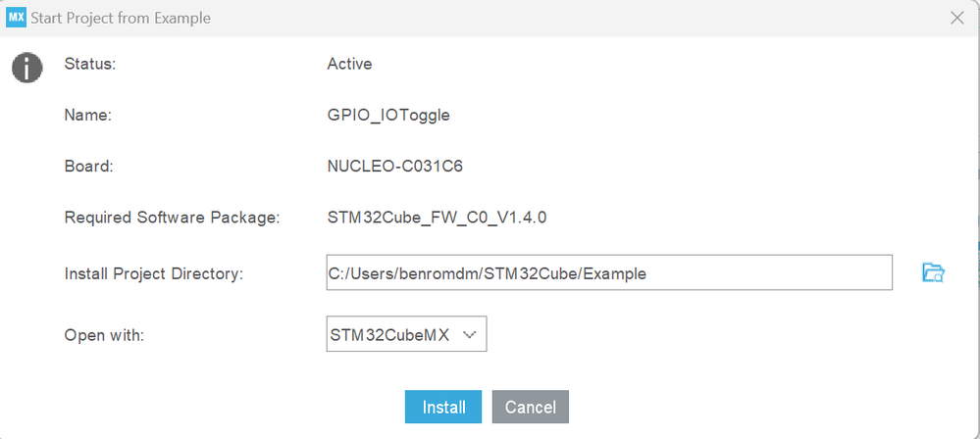Click the 'Board:' label

(89, 166)
